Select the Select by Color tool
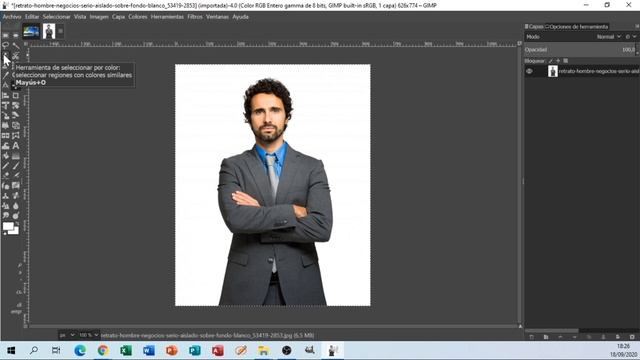This screenshot has width=640, height=360. pos(6,56)
